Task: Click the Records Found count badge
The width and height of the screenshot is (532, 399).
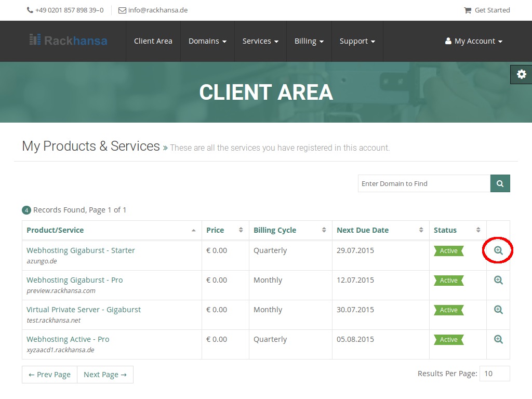Action: point(26,210)
